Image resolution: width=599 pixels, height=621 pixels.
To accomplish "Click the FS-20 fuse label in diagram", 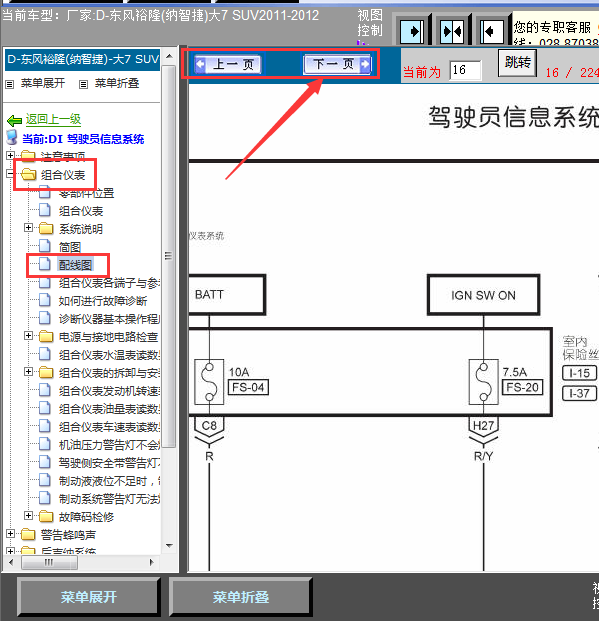I will tap(522, 387).
